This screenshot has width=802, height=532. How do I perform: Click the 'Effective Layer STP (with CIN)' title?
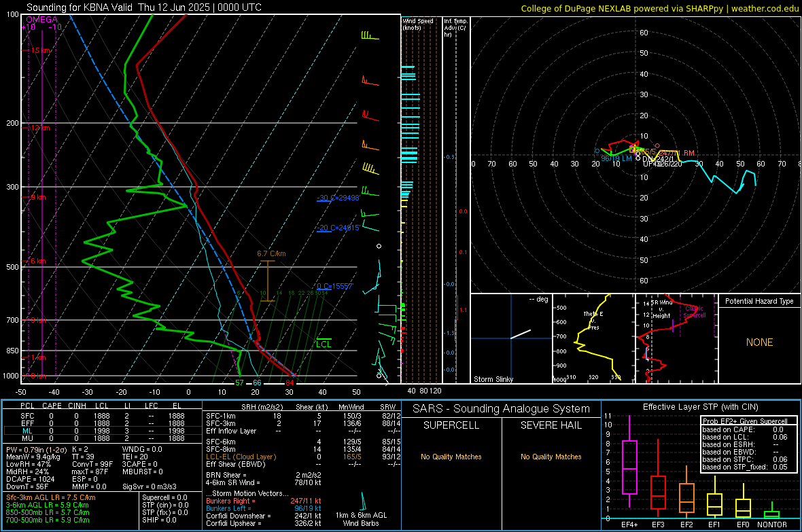click(701, 407)
